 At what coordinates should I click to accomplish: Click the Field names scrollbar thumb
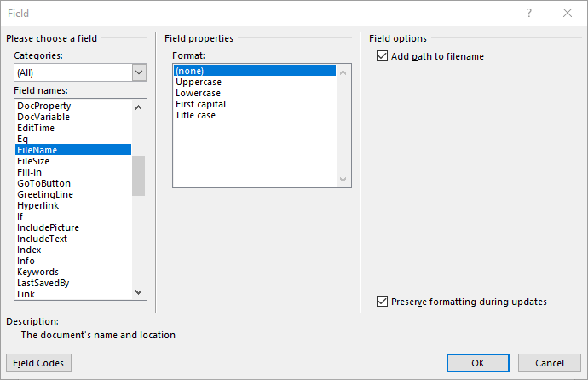click(x=138, y=176)
